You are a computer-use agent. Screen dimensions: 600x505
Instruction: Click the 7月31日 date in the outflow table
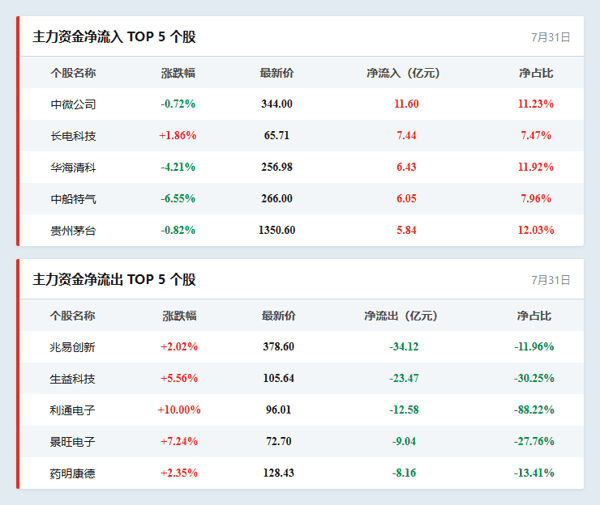551,280
